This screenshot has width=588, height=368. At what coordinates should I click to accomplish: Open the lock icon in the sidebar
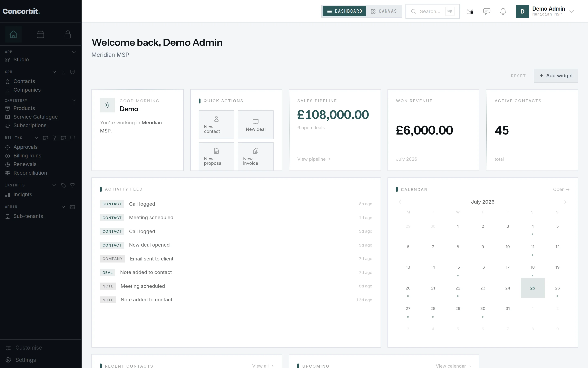[x=68, y=34]
